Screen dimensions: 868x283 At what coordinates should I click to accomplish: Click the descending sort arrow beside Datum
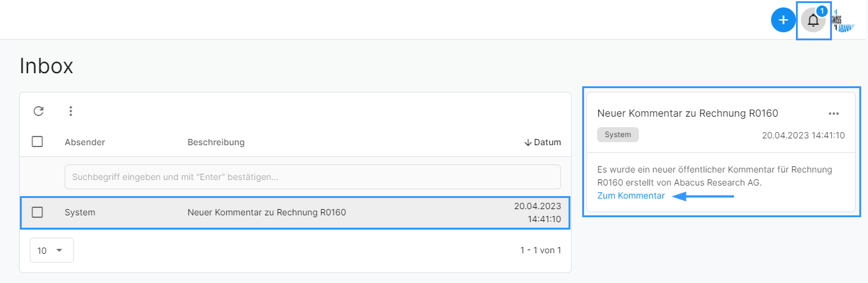528,142
